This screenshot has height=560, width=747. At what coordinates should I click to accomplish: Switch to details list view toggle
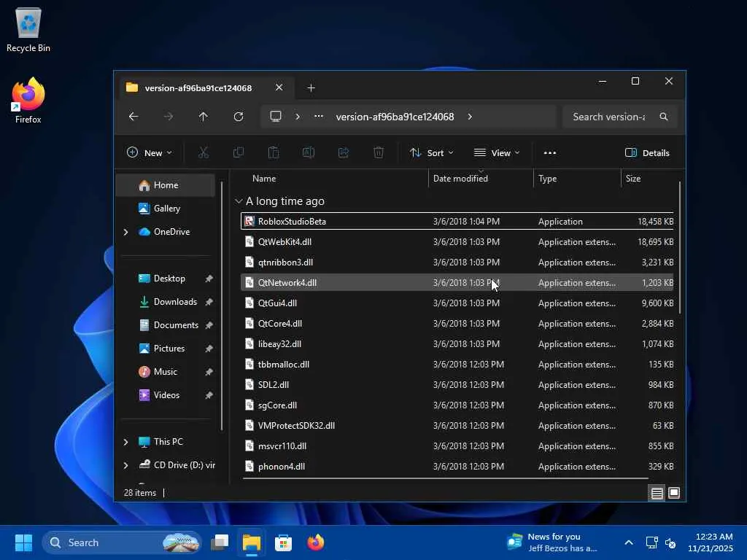click(x=657, y=493)
